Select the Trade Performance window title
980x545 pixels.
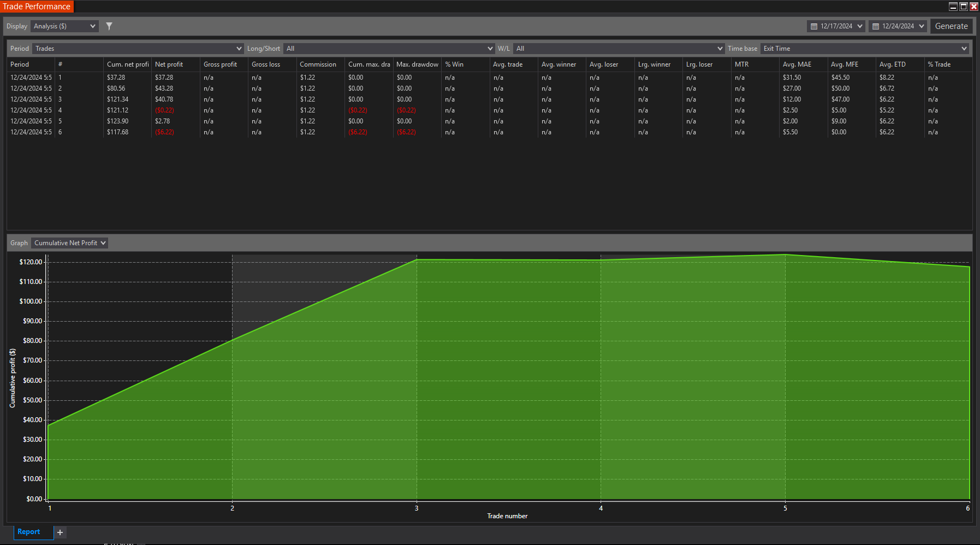(x=37, y=7)
